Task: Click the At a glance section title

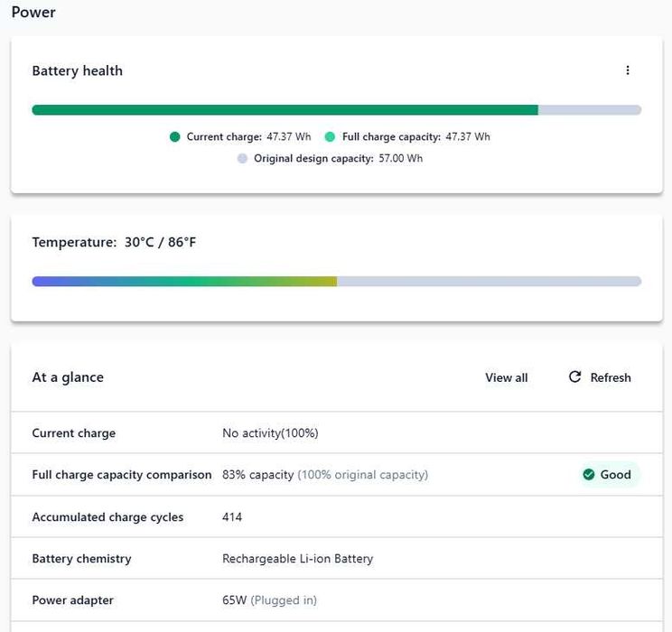Action: 68,377
